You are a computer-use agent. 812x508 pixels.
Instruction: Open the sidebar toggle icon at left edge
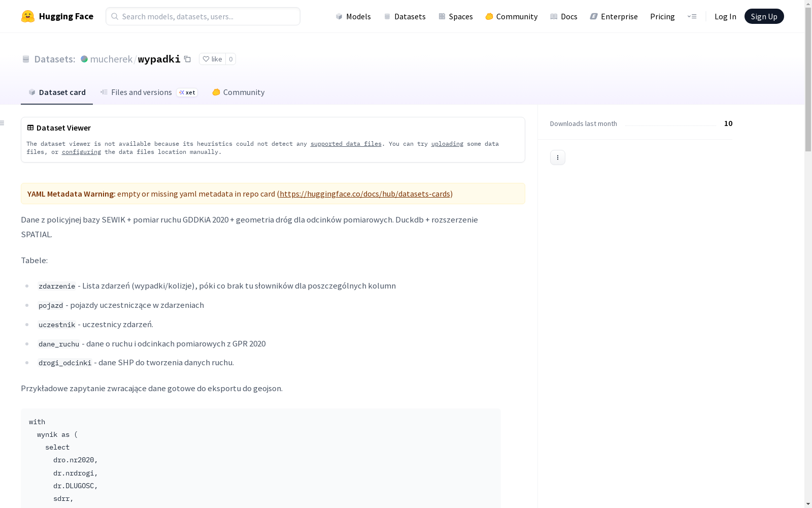(x=3, y=123)
